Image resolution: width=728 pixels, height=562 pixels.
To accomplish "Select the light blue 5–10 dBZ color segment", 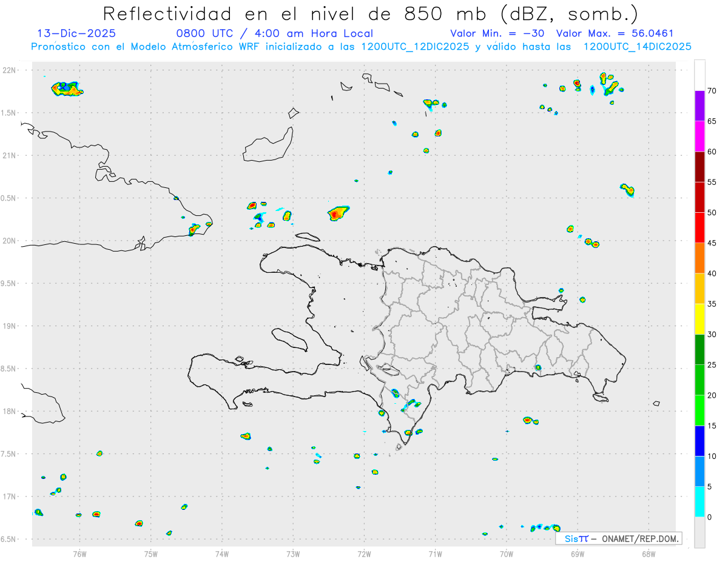I will (x=699, y=471).
